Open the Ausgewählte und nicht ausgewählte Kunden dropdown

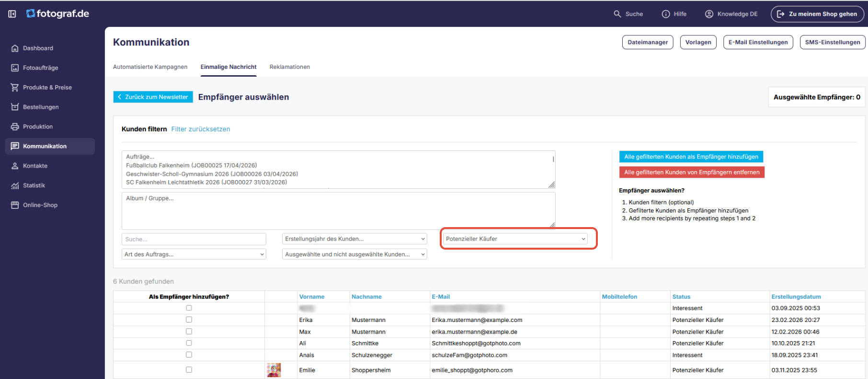pyautogui.click(x=354, y=254)
